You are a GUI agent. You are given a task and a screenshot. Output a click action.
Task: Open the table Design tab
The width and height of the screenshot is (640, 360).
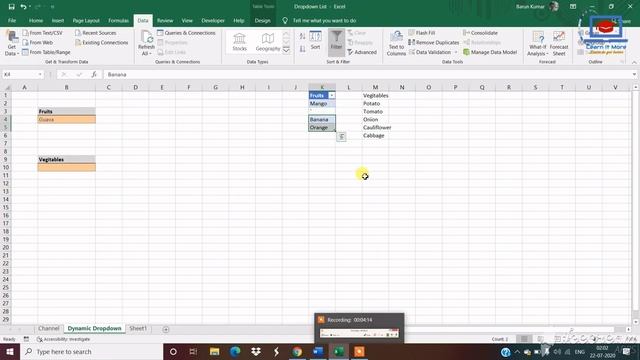coord(262,20)
